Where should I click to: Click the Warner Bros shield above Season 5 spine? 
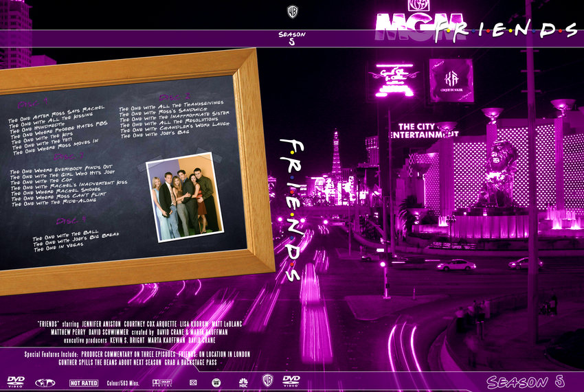(x=293, y=12)
